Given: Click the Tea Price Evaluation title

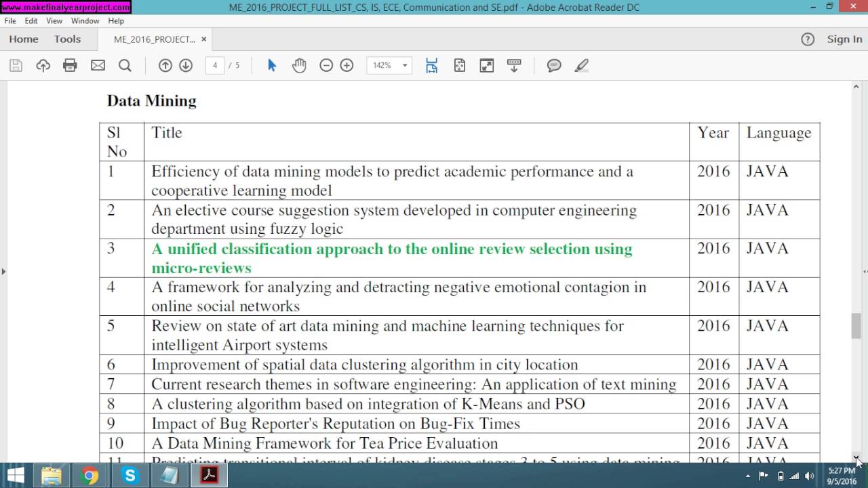Looking at the screenshot, I should [x=325, y=443].
